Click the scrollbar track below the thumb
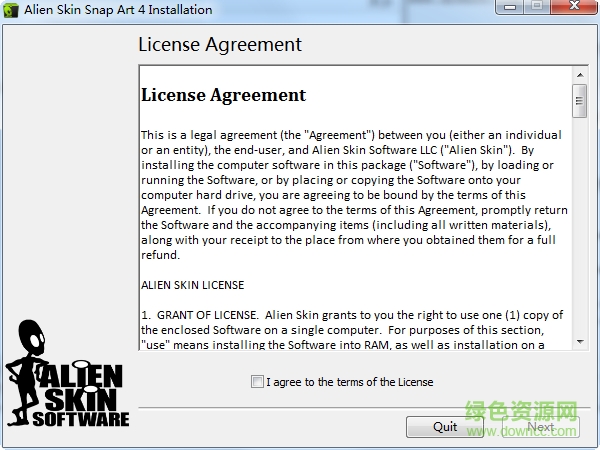Viewport: 600px width, 450px height. coord(580,226)
